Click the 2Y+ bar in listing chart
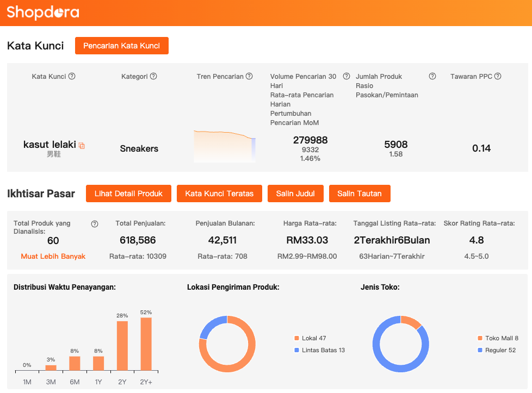The height and width of the screenshot is (393, 532). pos(146,344)
